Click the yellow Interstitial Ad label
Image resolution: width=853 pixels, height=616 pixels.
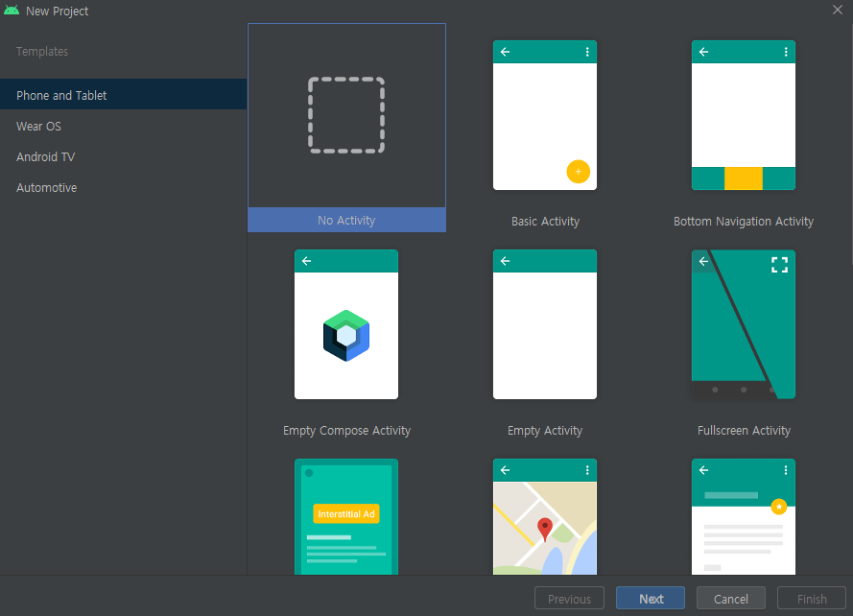(346, 513)
